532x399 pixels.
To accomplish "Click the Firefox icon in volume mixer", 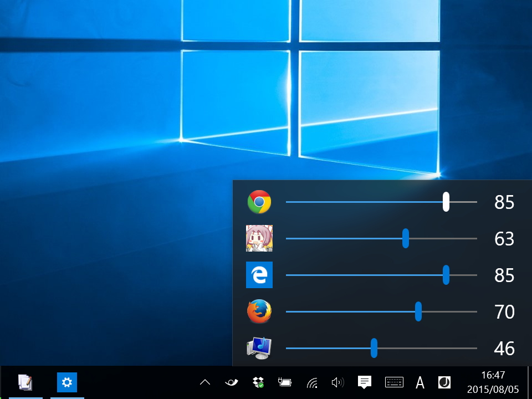I will [x=259, y=311].
